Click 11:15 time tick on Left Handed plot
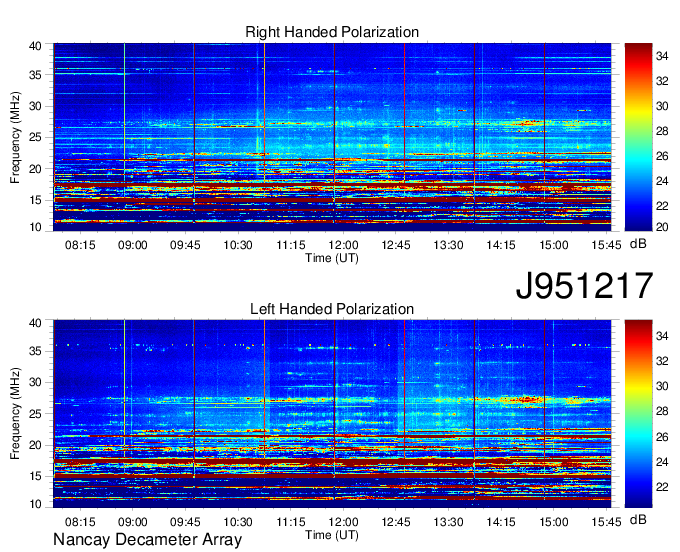The height and width of the screenshot is (552, 680). tap(291, 522)
